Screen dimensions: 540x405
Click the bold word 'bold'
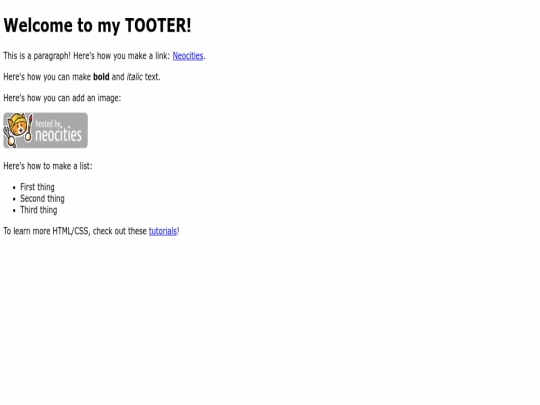[x=101, y=77]
